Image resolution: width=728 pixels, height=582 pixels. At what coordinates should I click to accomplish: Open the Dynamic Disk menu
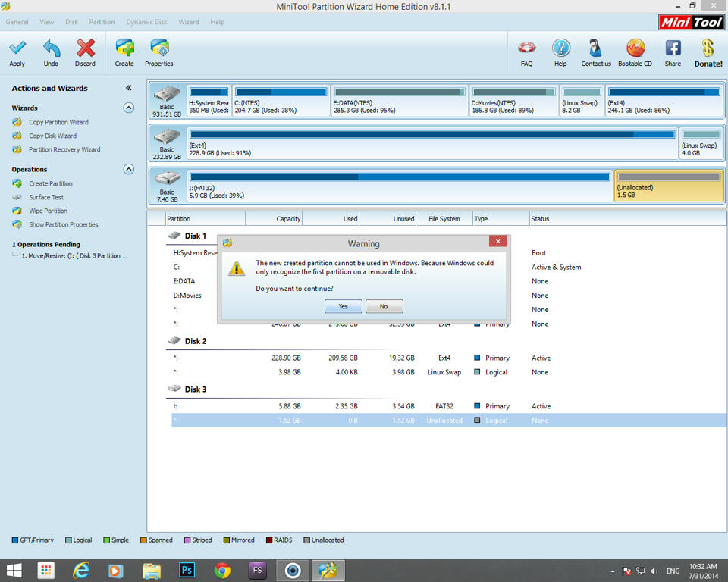146,22
